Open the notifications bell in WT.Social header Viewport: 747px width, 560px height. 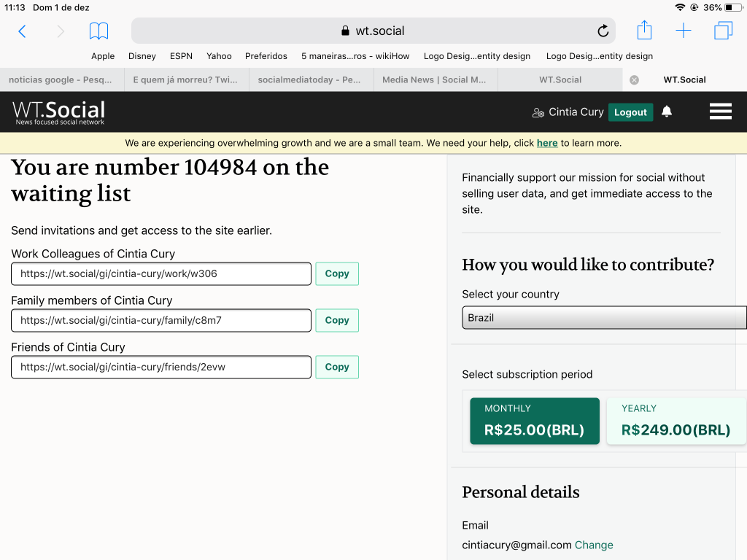pos(667,112)
